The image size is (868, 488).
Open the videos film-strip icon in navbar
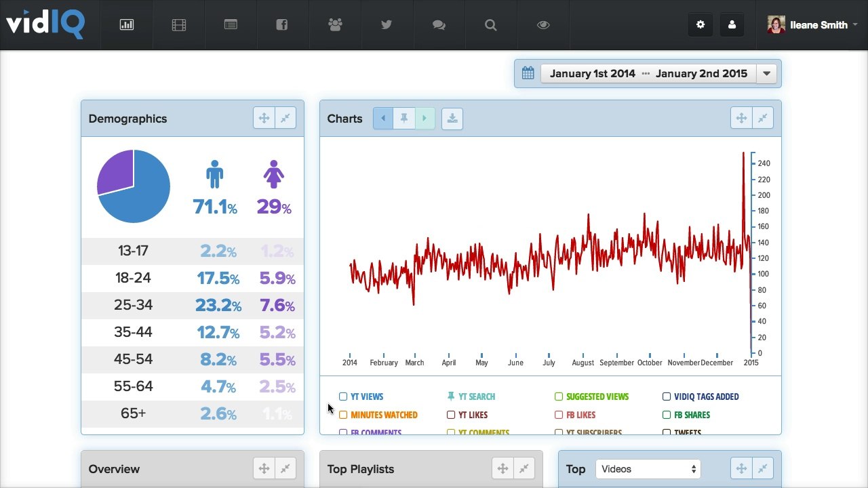pos(179,25)
